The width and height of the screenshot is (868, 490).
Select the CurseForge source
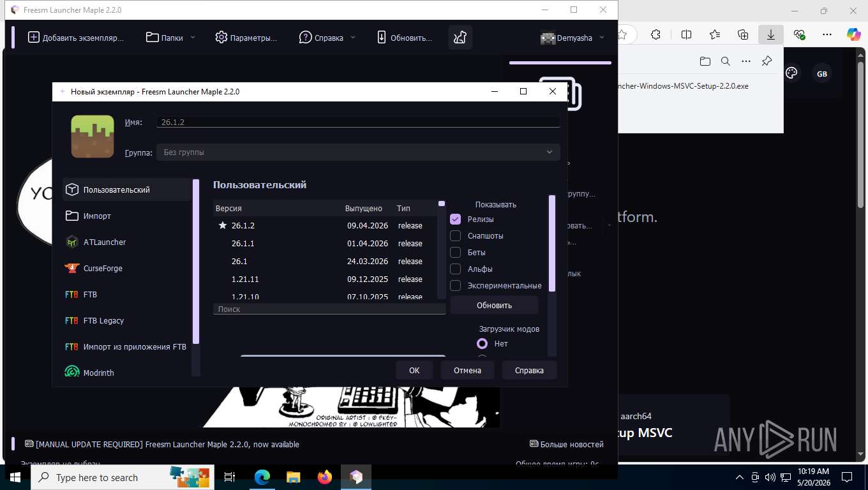tap(127, 268)
